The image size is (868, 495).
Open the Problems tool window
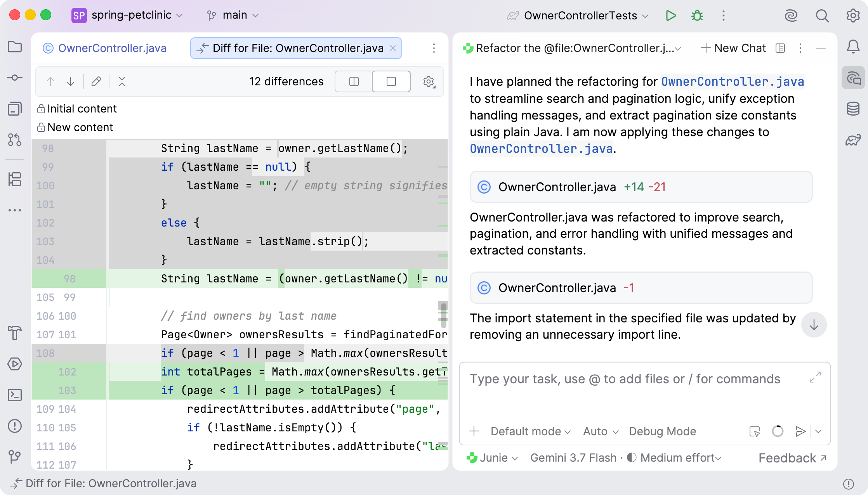point(15,426)
